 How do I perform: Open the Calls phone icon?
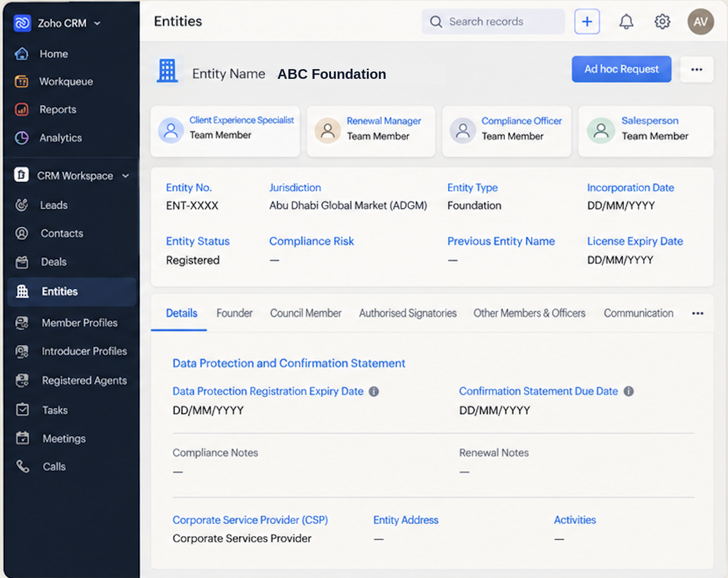click(22, 466)
